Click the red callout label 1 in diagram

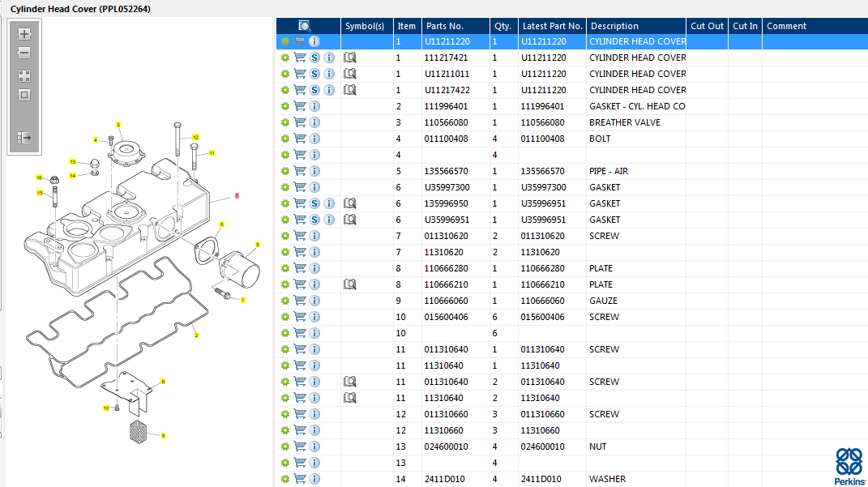[237, 195]
